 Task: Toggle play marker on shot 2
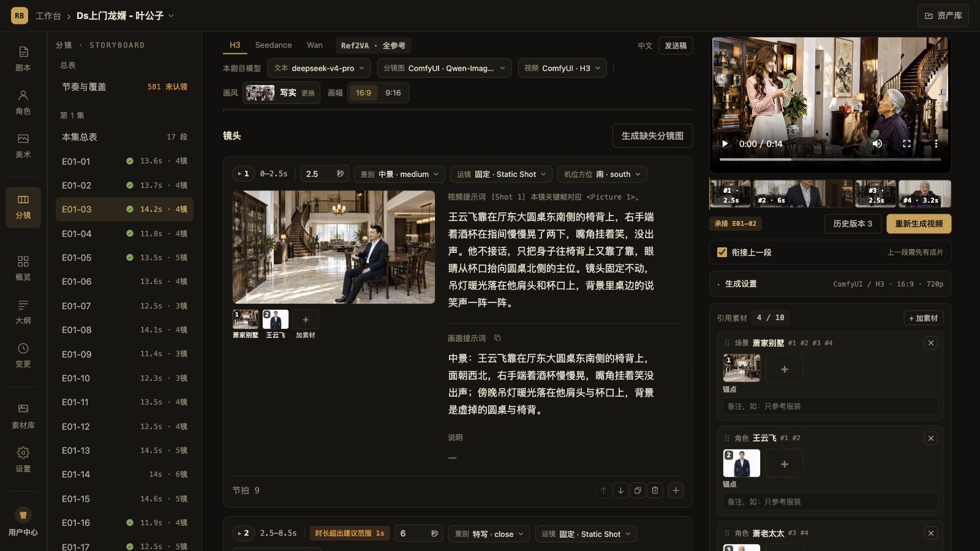click(x=244, y=533)
